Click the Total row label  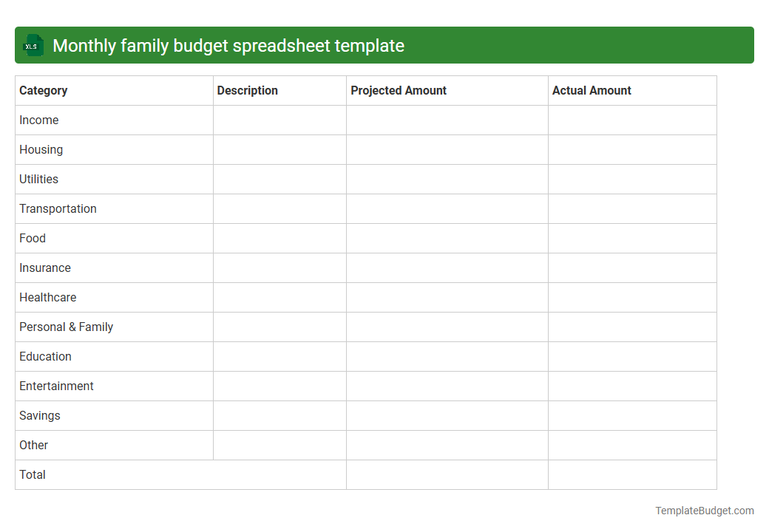[x=33, y=474]
